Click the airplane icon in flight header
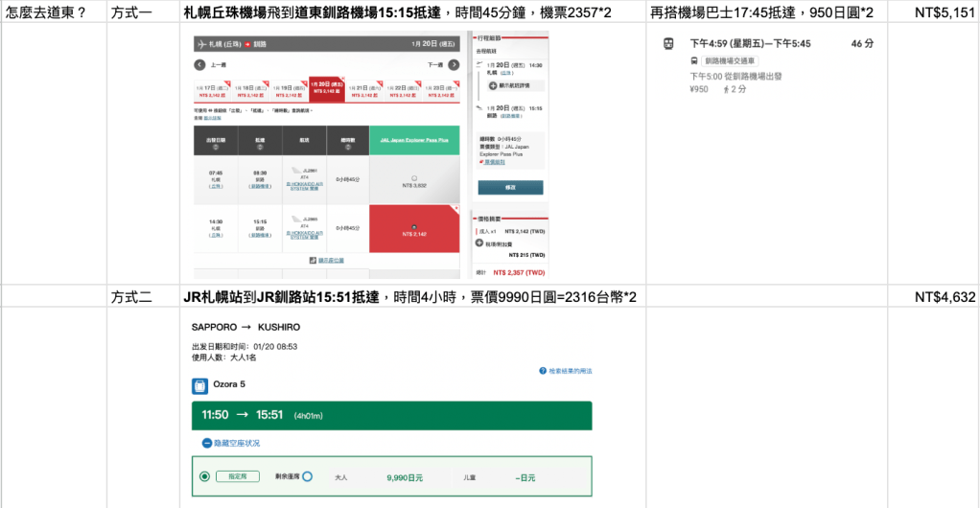This screenshot has height=508, width=980. (x=200, y=44)
